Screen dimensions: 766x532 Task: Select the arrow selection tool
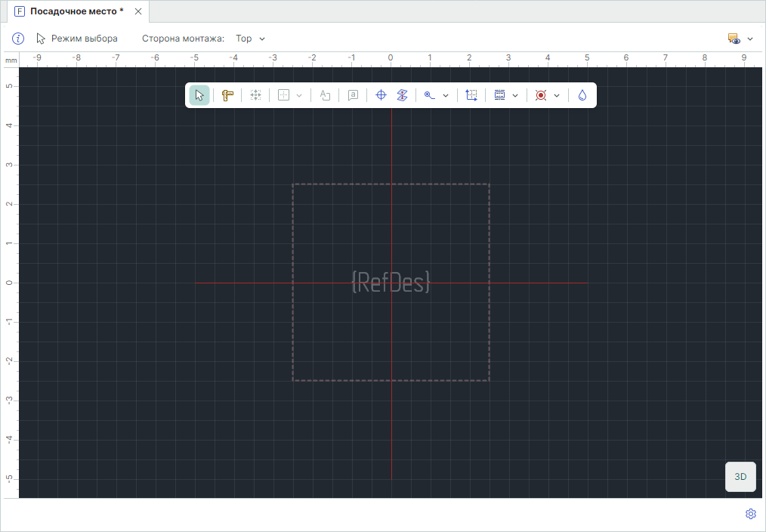point(199,95)
